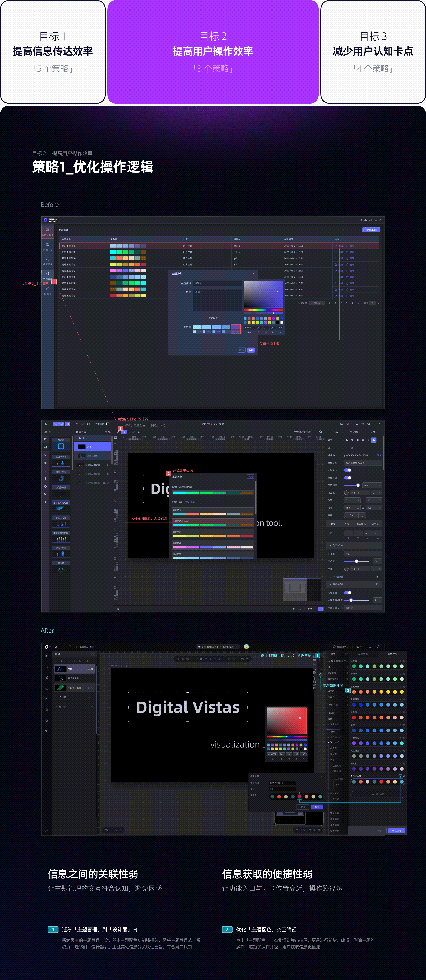Click the user avatar in After designer header
This screenshot has width=426, height=980.
(246, 647)
